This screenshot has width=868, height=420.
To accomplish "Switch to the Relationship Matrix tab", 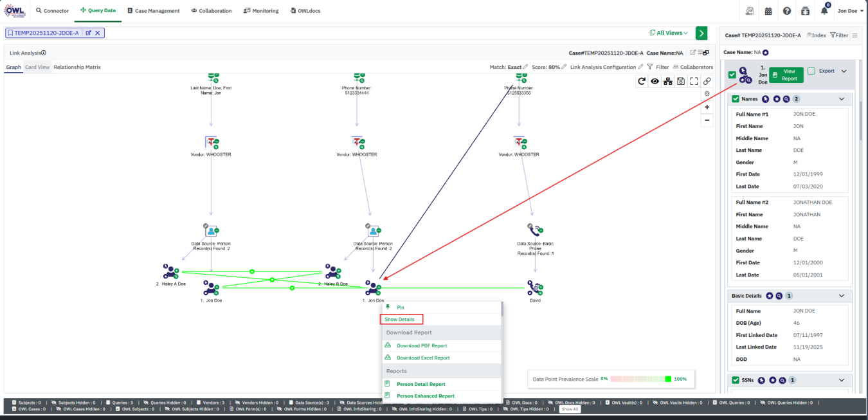I will 77,67.
